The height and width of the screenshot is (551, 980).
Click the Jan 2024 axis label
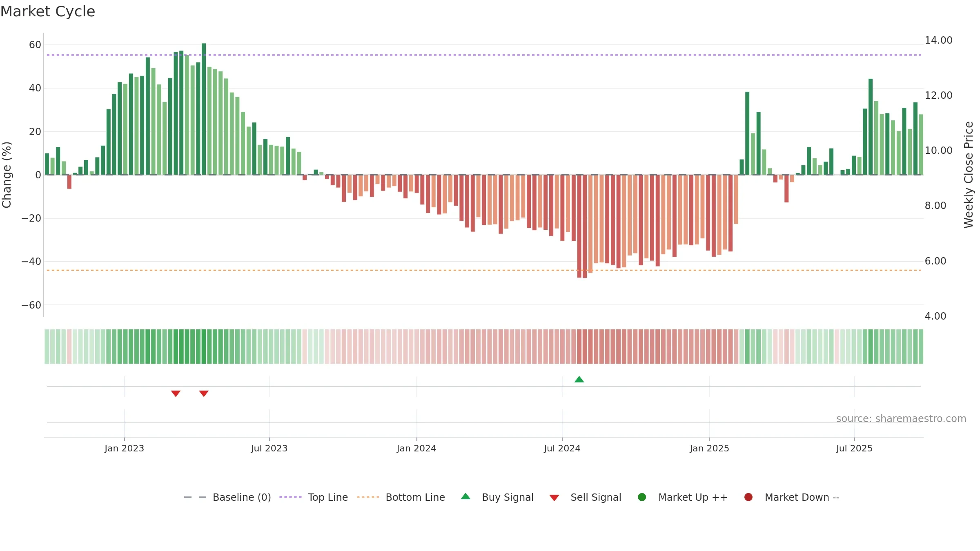(x=416, y=448)
